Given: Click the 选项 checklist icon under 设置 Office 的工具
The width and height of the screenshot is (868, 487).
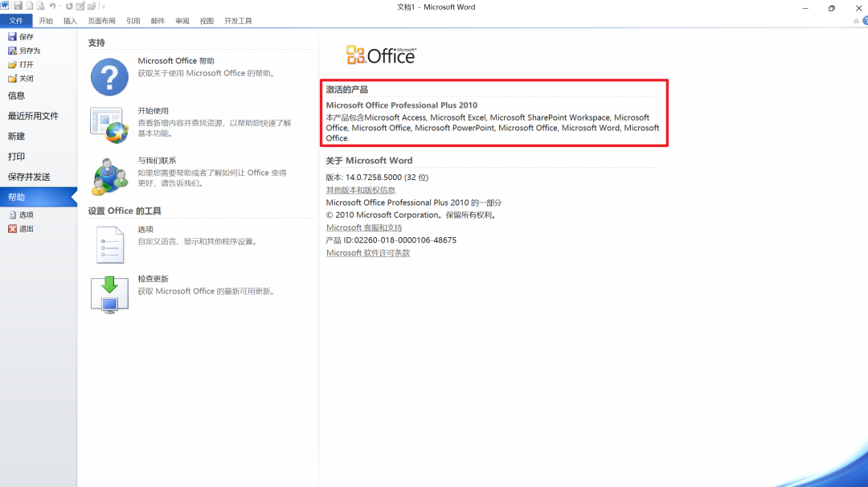Looking at the screenshot, I should coord(109,244).
